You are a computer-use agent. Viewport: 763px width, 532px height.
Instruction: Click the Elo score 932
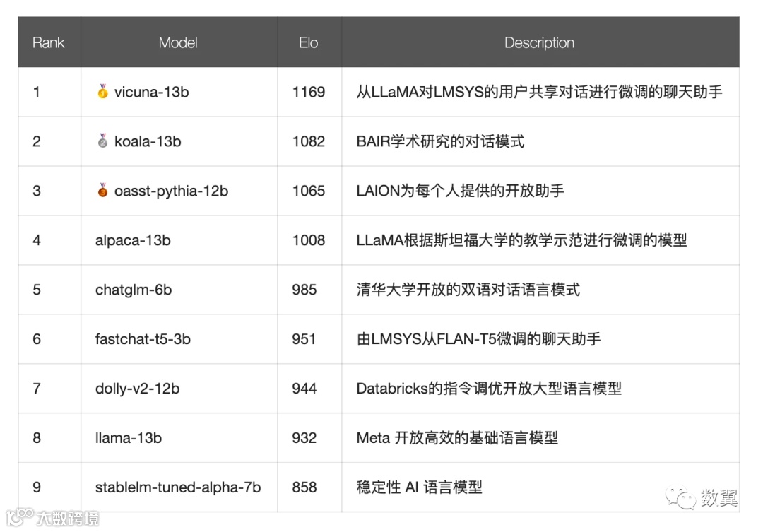pos(304,438)
